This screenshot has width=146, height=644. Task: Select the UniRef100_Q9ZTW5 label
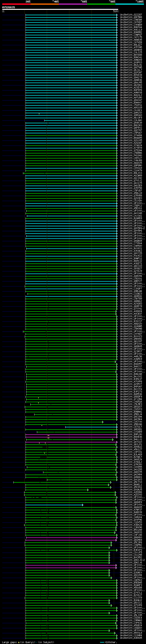pyautogui.click(x=131, y=67)
